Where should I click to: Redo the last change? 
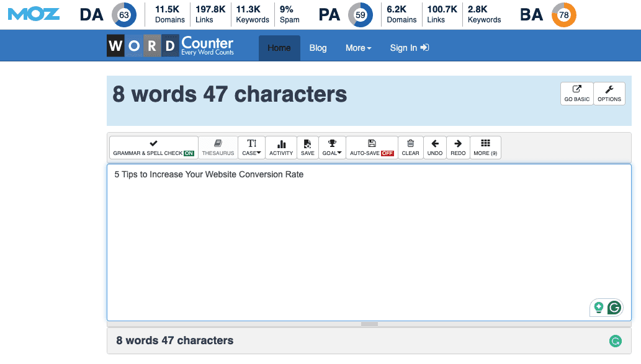(457, 147)
